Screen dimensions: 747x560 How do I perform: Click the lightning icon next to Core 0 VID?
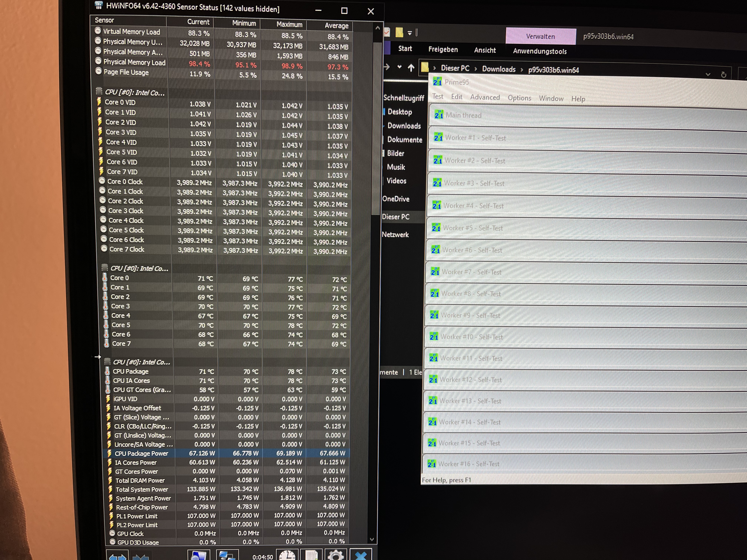(x=99, y=101)
